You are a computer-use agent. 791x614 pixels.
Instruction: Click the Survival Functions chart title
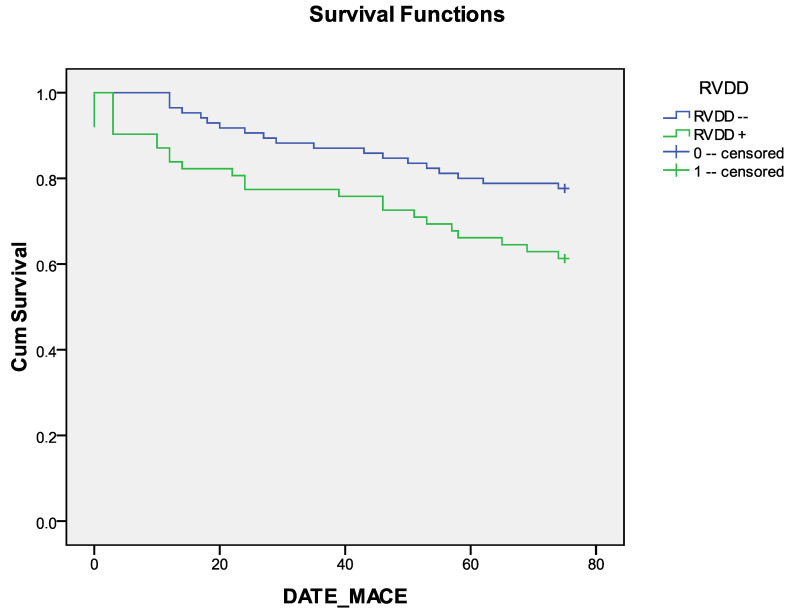point(407,14)
